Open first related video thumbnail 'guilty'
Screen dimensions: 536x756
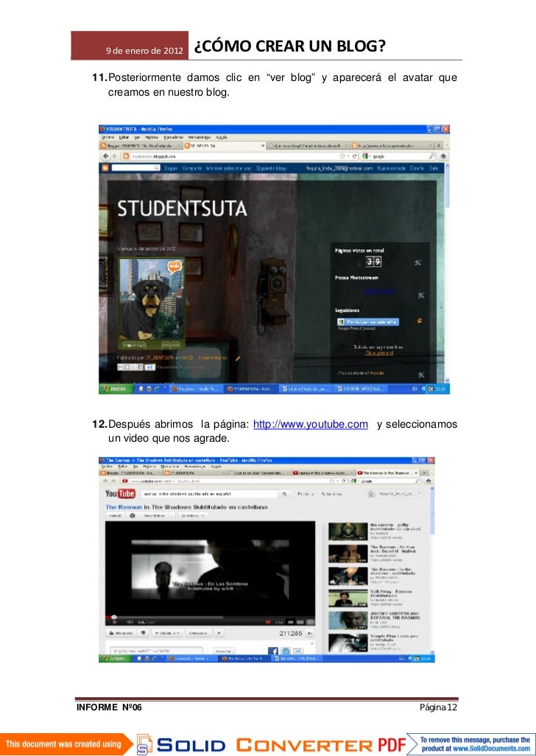(348, 531)
